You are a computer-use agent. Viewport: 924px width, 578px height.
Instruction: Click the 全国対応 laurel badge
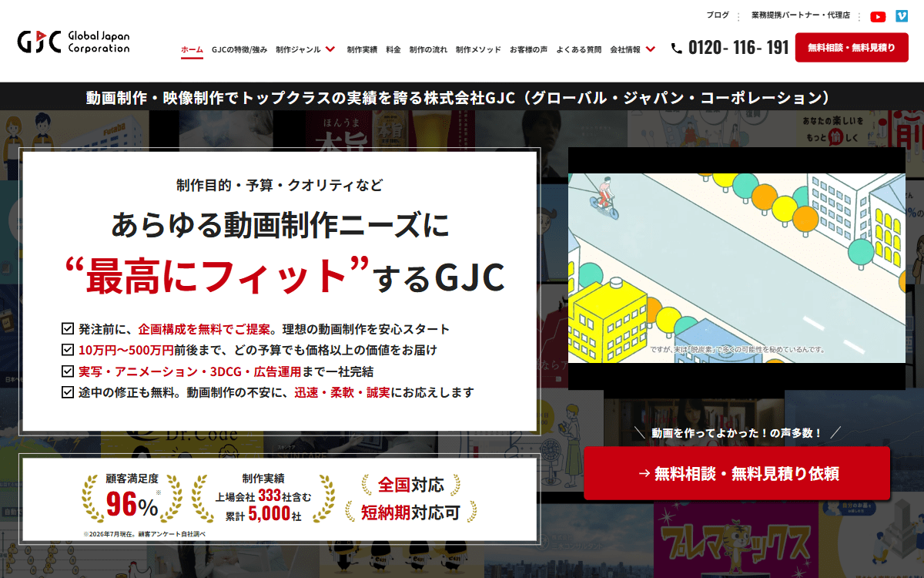[x=411, y=486]
